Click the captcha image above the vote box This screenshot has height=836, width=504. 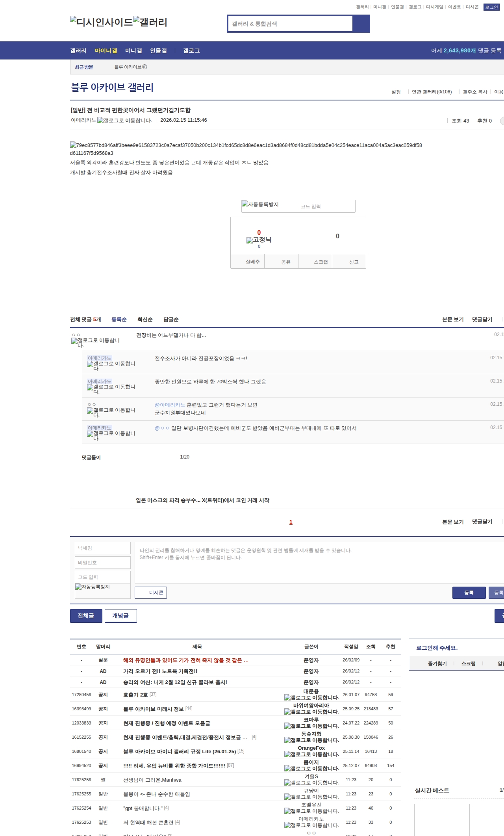click(260, 204)
